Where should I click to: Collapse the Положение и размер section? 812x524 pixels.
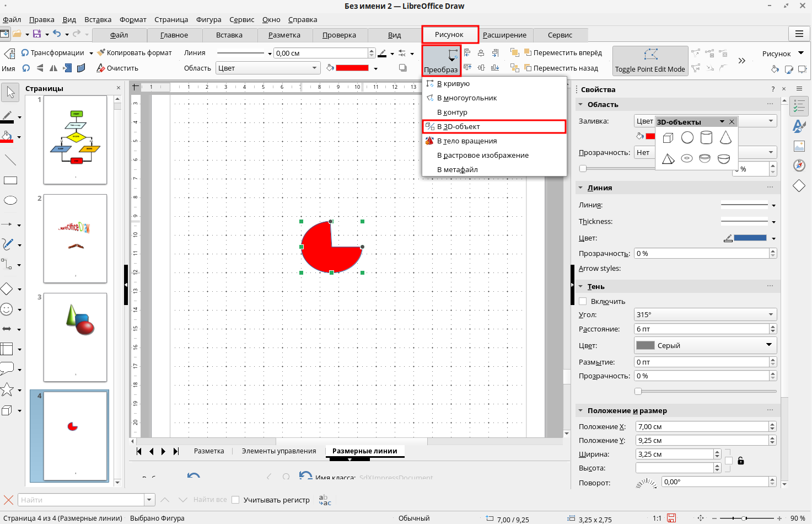[581, 410]
